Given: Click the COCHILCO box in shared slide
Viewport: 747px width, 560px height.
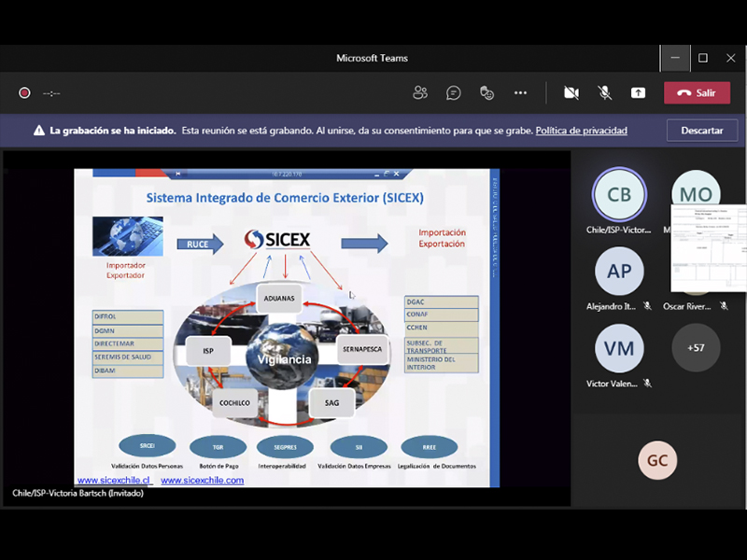Looking at the screenshot, I should (x=234, y=403).
